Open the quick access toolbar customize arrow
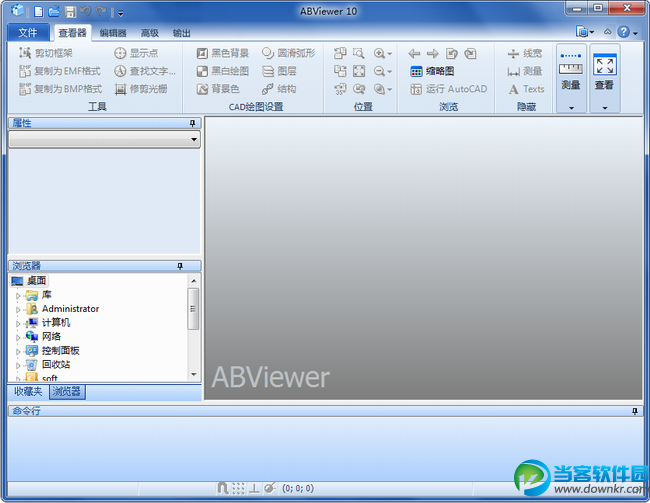This screenshot has height=503, width=650. [x=121, y=13]
